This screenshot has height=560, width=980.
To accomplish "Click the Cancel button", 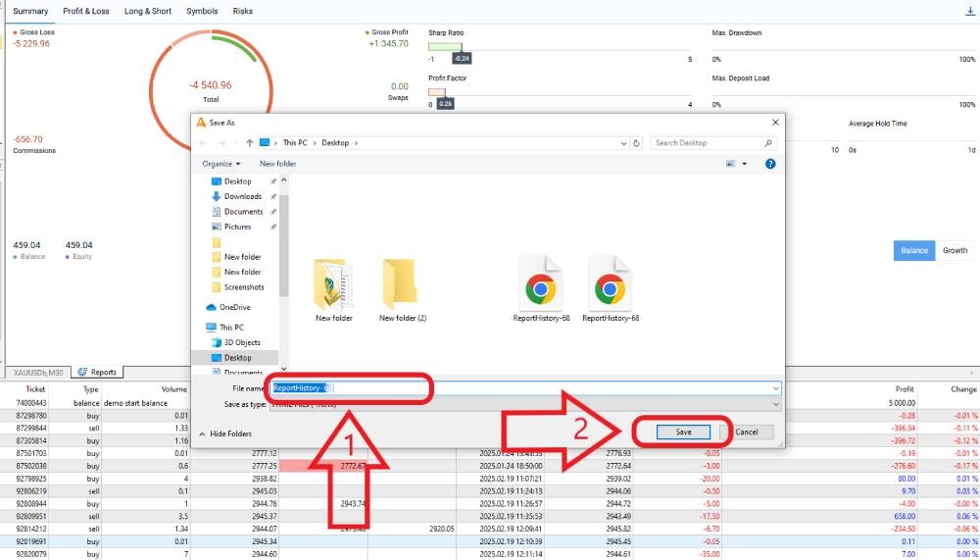I will (747, 432).
